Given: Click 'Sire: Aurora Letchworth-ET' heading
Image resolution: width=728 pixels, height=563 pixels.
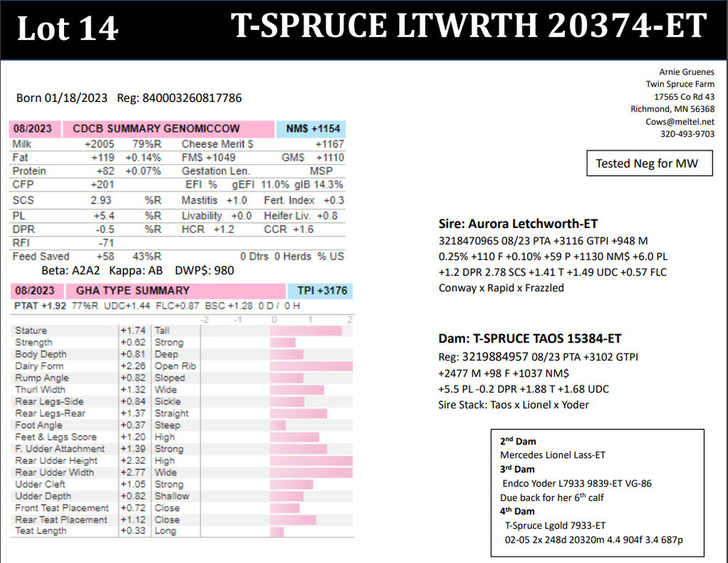Looking at the screenshot, I should point(518,224).
